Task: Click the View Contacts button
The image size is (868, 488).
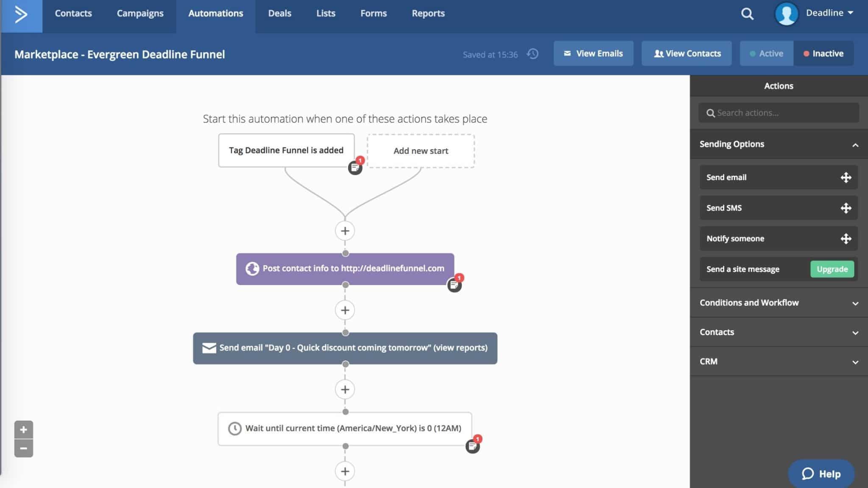Action: tap(687, 53)
